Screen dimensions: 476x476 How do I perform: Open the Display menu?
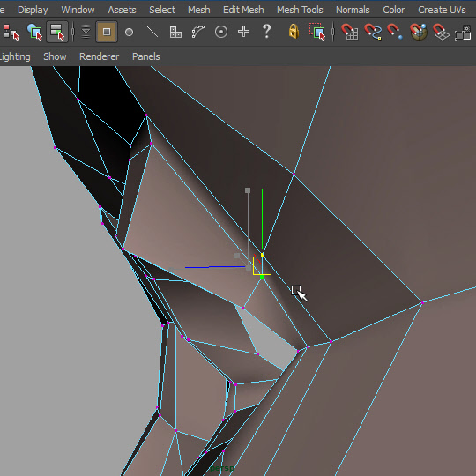click(33, 10)
